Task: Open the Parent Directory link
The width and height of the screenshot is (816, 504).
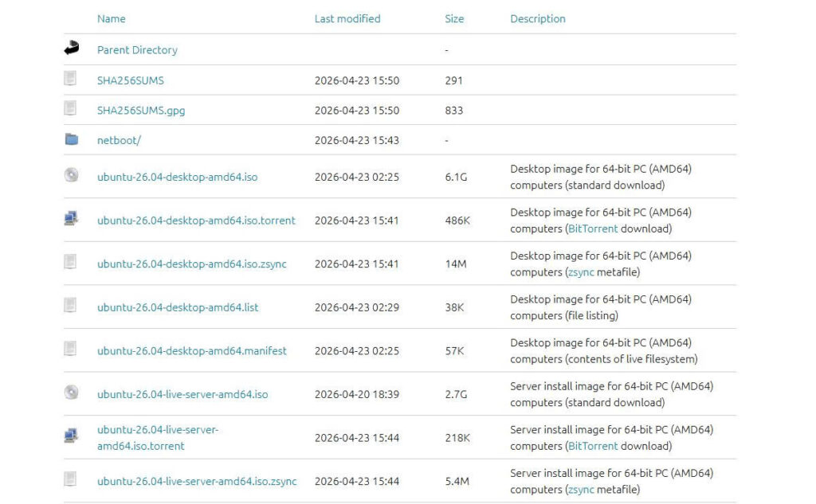Action: pyautogui.click(x=137, y=50)
